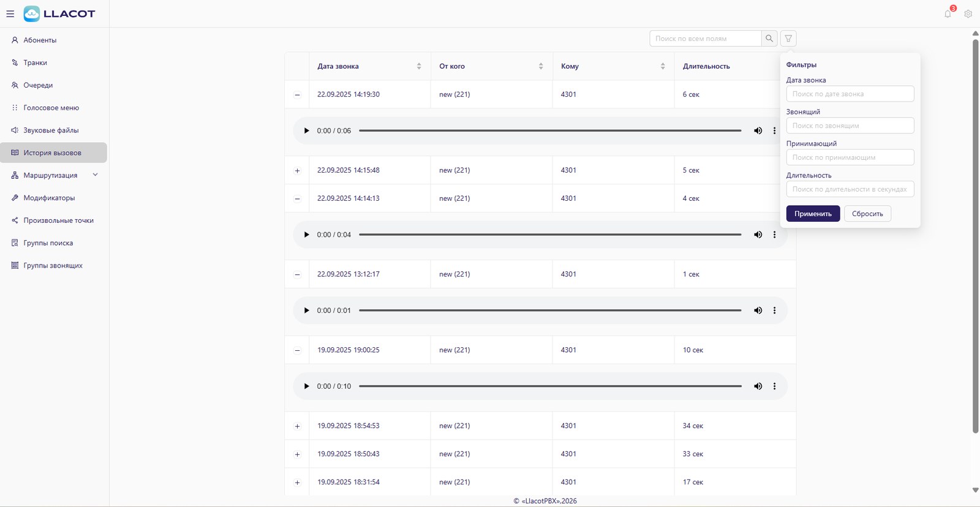
Task: Expand the Маршрутизация submenu chevron
Action: (x=95, y=175)
